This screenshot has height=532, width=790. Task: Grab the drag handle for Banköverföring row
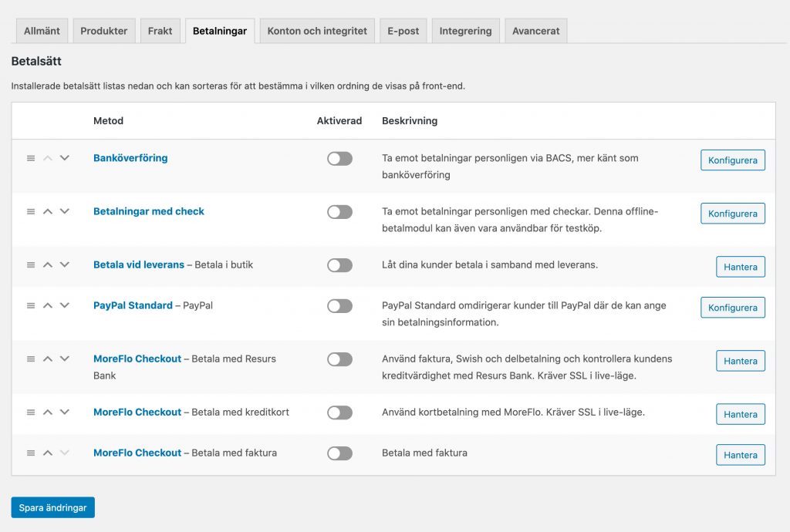31,158
